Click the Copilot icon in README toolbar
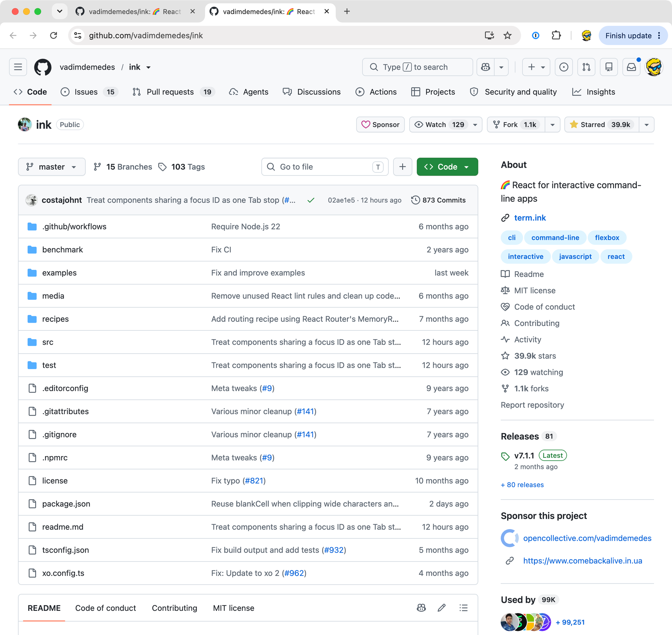 (421, 608)
